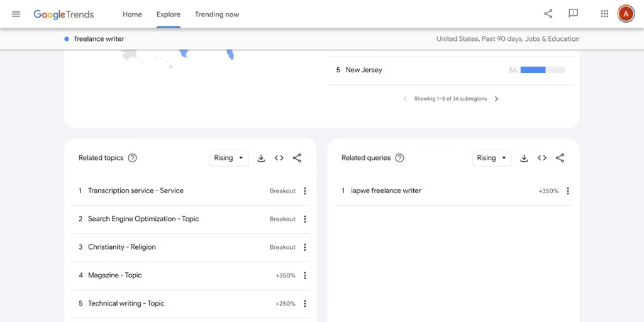Open the send feedback icon
This screenshot has height=322, width=644.
click(x=573, y=14)
